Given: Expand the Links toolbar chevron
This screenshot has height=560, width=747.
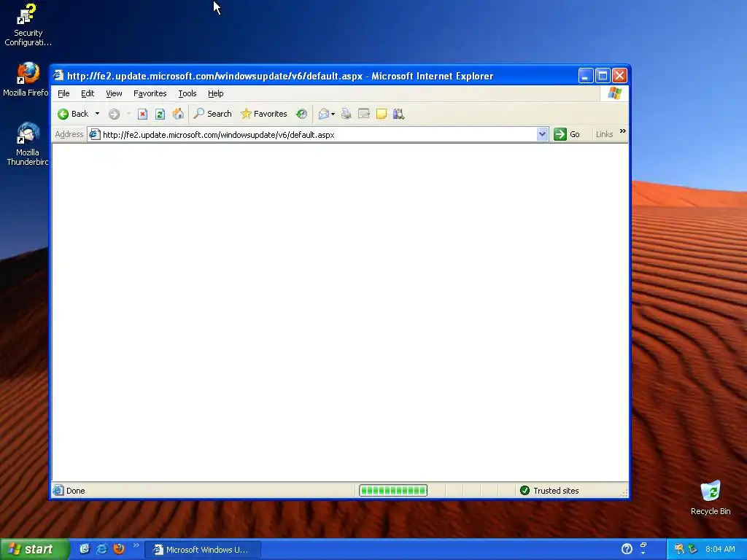Looking at the screenshot, I should [x=623, y=131].
